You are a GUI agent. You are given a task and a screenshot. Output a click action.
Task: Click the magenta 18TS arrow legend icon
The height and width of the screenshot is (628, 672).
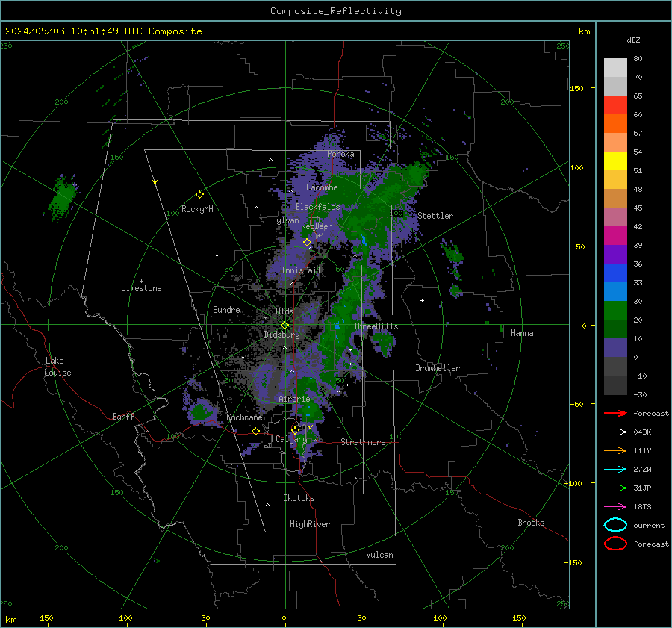point(615,507)
